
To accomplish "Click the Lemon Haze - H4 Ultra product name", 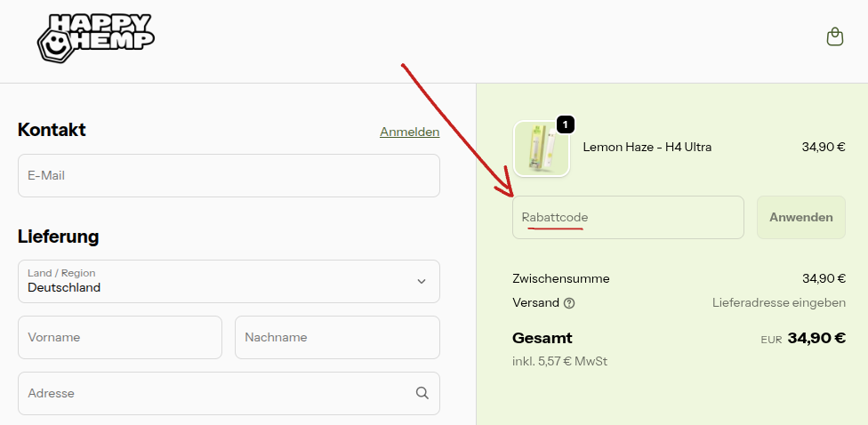I will click(647, 148).
